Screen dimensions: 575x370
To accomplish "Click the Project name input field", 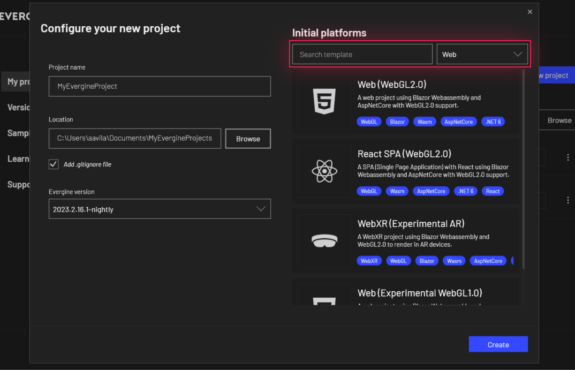I will pos(160,87).
